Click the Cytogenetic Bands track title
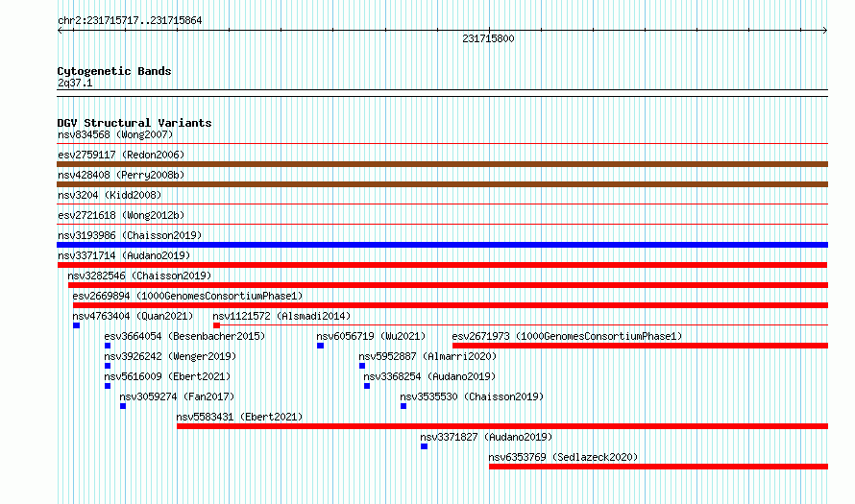 114,71
